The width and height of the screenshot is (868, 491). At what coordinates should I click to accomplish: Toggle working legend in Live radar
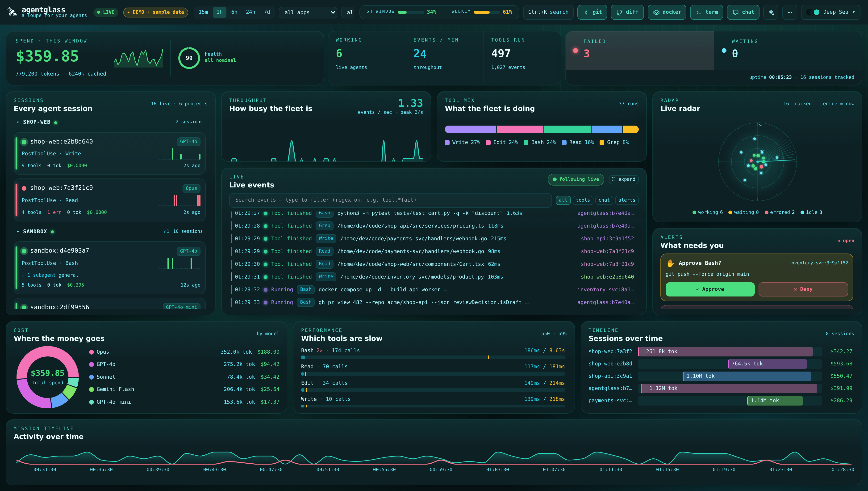pyautogui.click(x=707, y=212)
